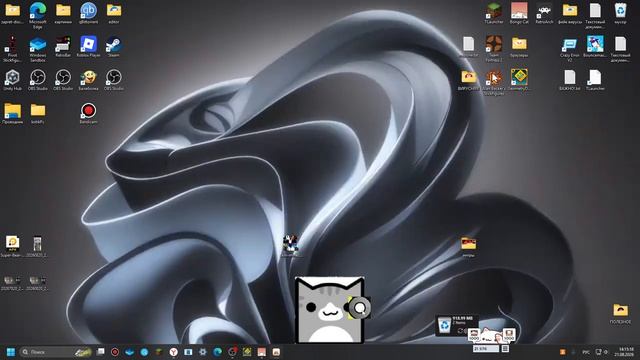Switch to the Geometry Dash taskbar icon

pyautogui.click(x=247, y=352)
